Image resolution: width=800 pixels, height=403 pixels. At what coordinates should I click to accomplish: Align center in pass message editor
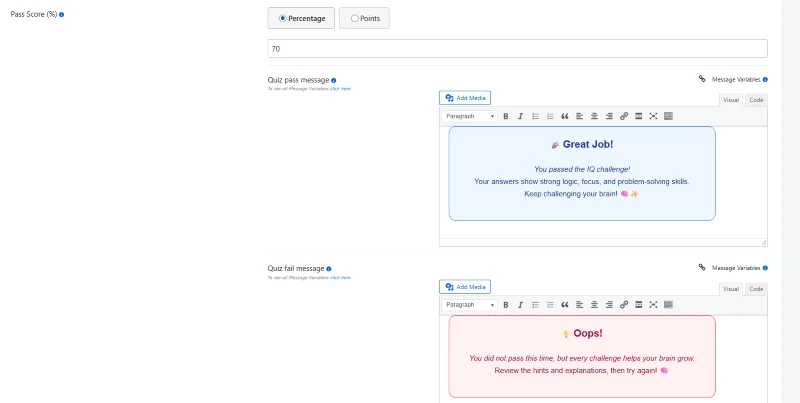(594, 116)
